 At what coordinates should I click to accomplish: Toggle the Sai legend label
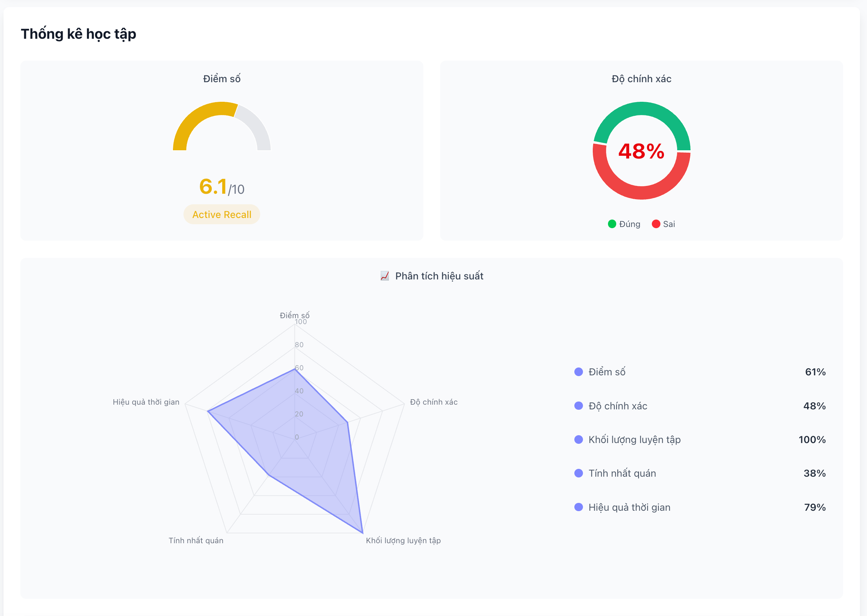pos(669,224)
